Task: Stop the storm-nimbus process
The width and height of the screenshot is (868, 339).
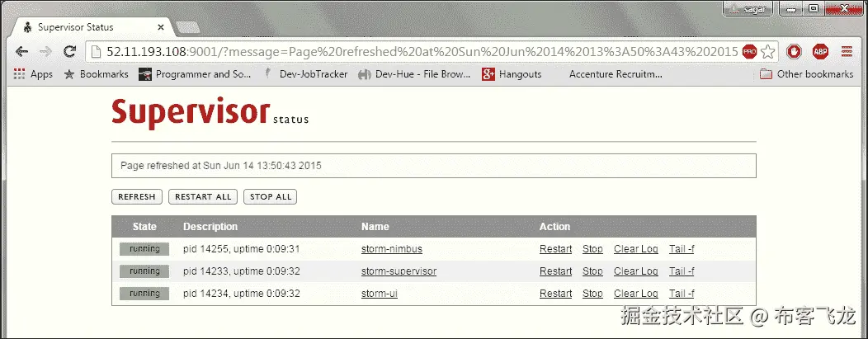Action: point(592,249)
